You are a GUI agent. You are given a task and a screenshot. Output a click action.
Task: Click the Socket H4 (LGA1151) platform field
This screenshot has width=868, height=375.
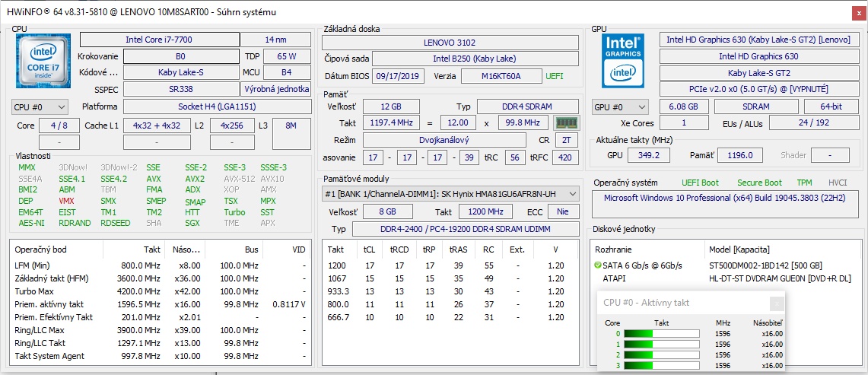(x=217, y=106)
